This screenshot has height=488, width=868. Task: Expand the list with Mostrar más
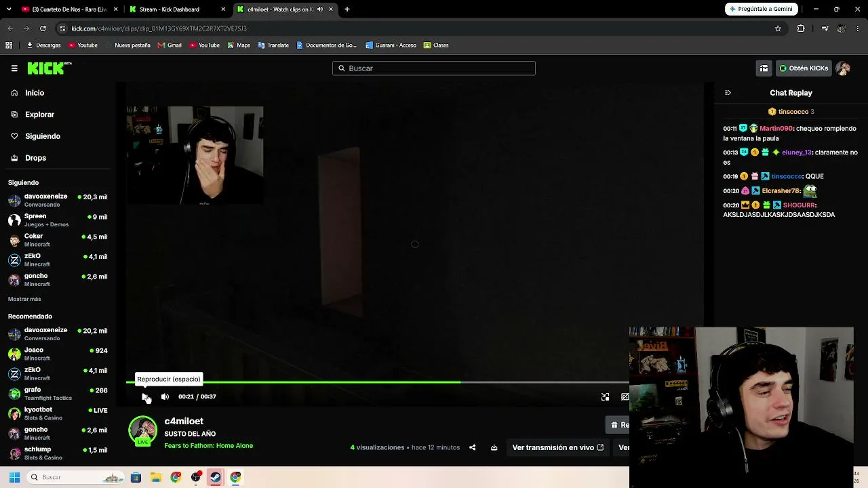pos(24,299)
